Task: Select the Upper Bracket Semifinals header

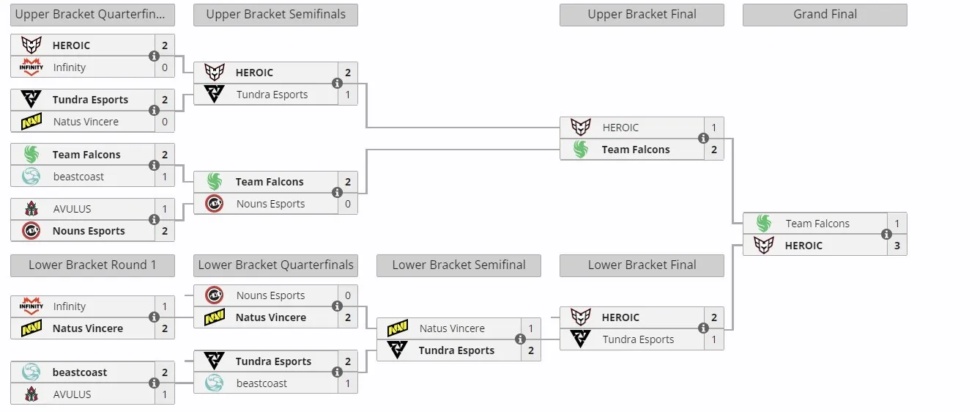Action: (x=275, y=15)
